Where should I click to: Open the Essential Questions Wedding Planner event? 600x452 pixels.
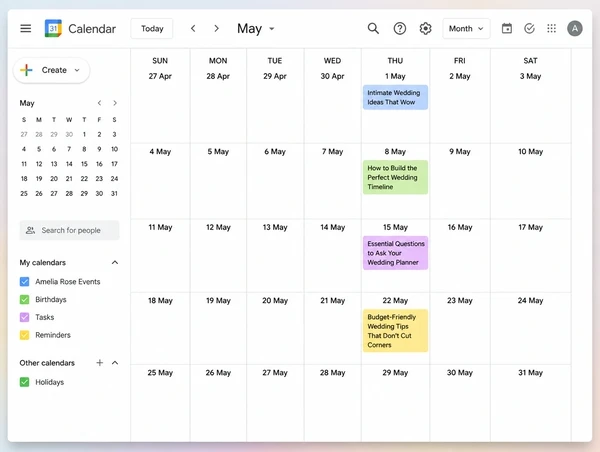395,253
